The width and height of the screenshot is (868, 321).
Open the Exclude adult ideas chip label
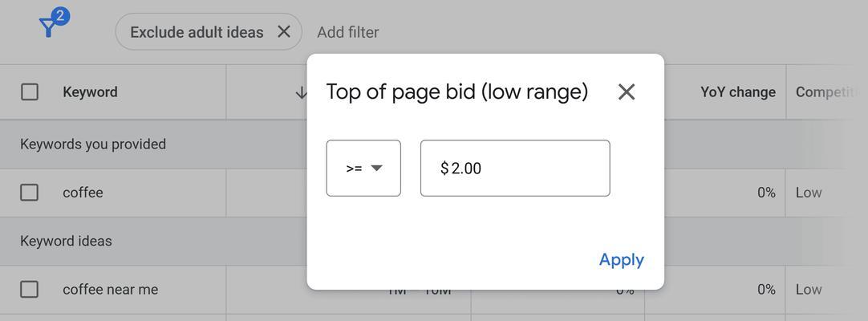[x=197, y=33]
